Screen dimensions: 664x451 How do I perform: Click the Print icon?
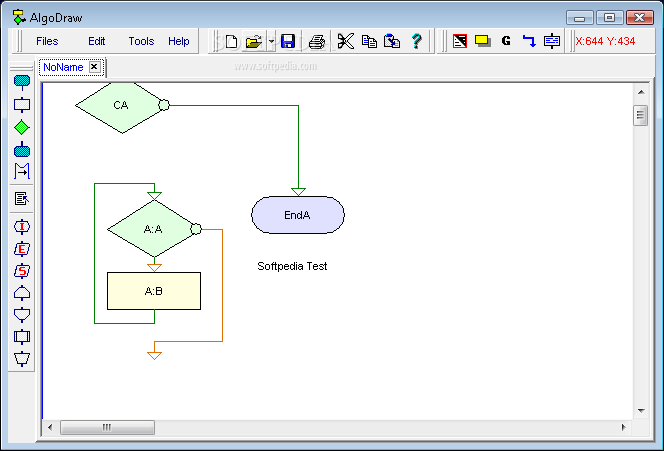[316, 42]
